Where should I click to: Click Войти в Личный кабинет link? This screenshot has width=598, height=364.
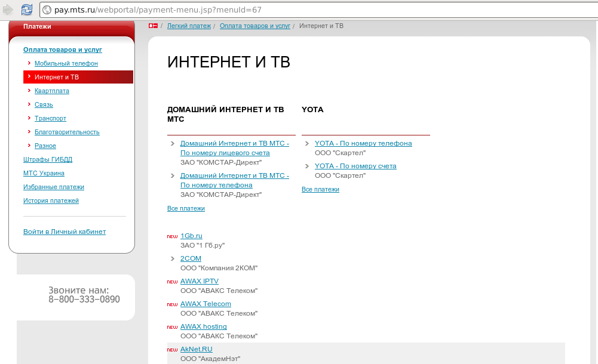(65, 232)
